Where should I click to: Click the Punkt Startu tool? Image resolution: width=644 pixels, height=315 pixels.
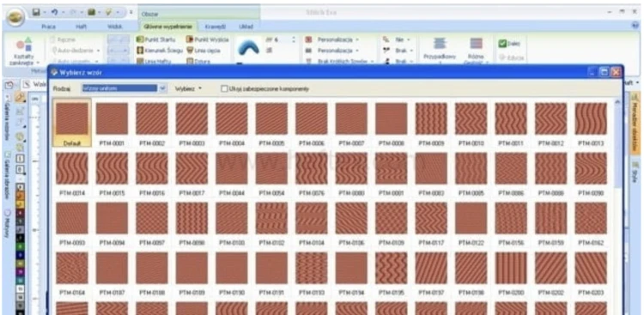[x=156, y=39]
